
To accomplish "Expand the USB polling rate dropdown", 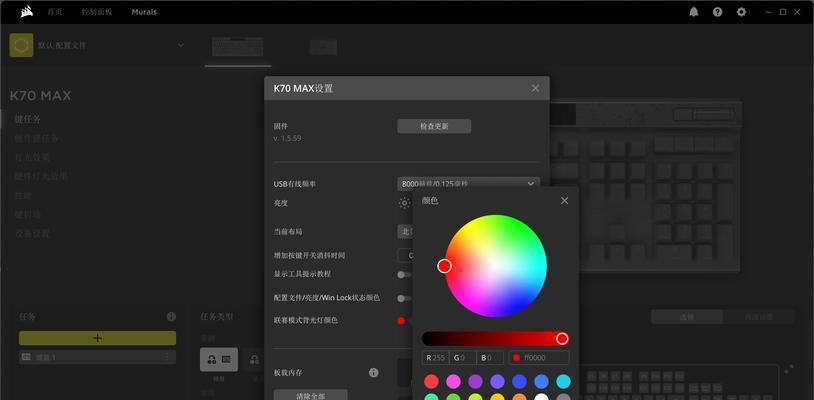I will (468, 184).
